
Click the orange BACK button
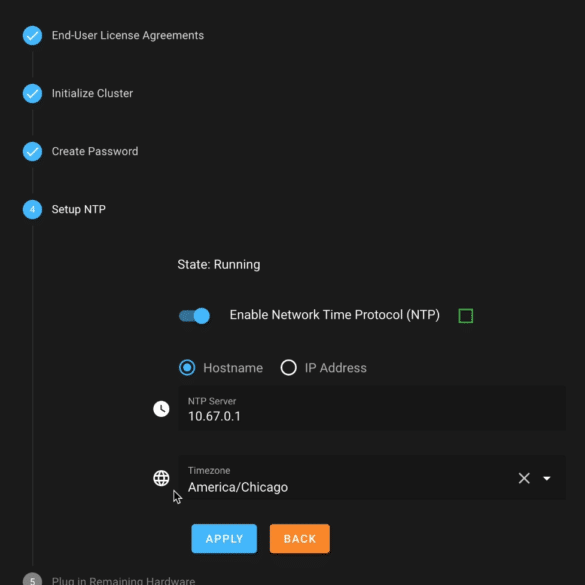pos(300,538)
